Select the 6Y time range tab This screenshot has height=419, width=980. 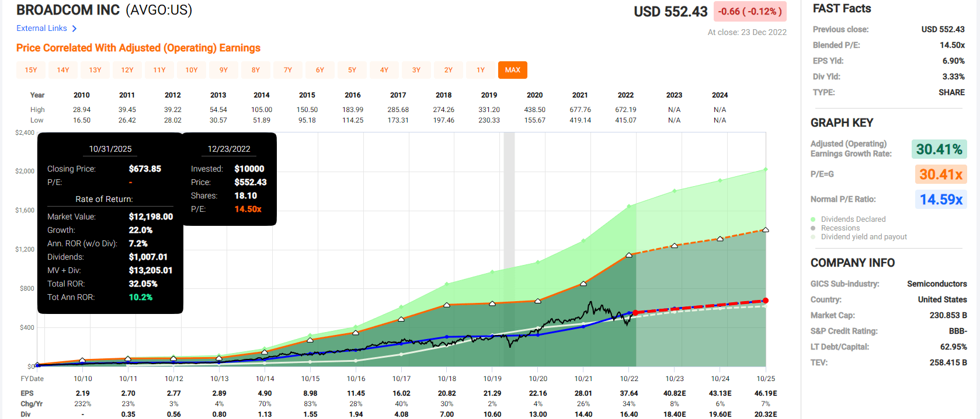pos(320,70)
